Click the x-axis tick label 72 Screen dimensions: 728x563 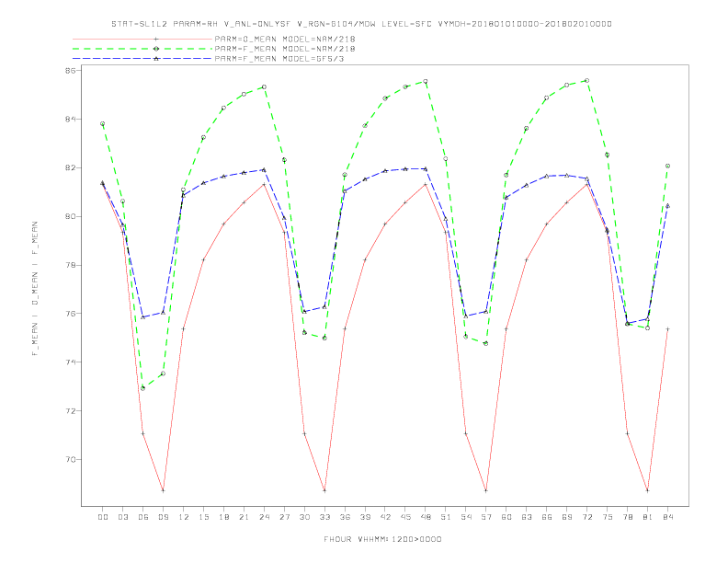(586, 517)
